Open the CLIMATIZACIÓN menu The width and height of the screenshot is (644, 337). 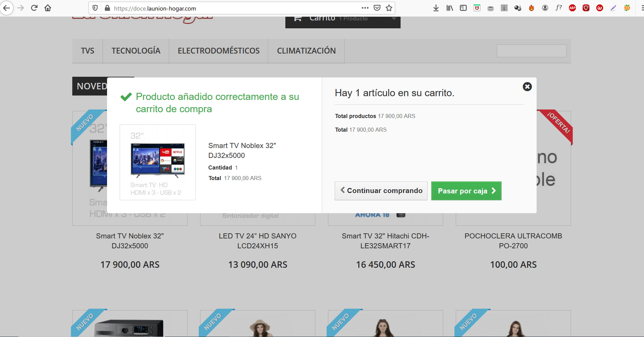306,51
